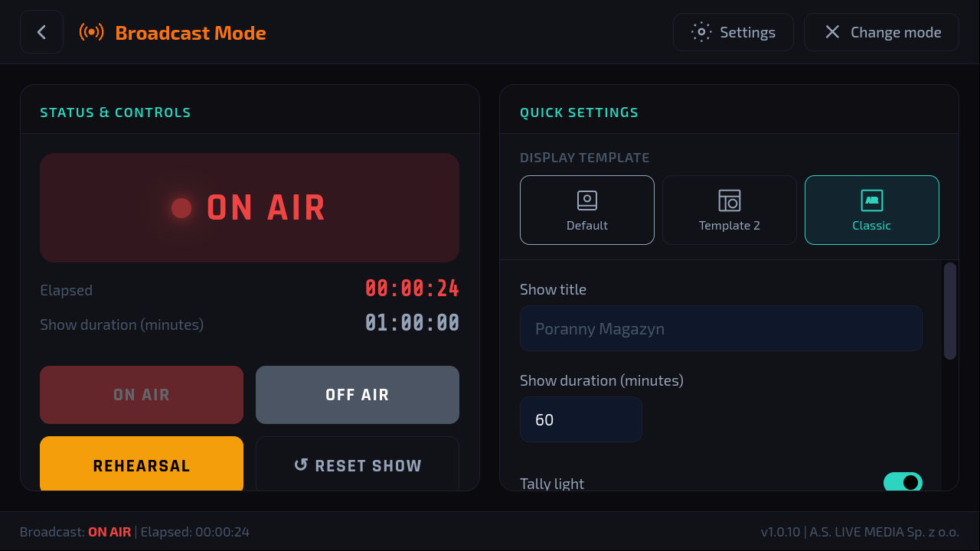Click the red ON AIR indicator dot
This screenshot has width=980, height=551.
181,207
